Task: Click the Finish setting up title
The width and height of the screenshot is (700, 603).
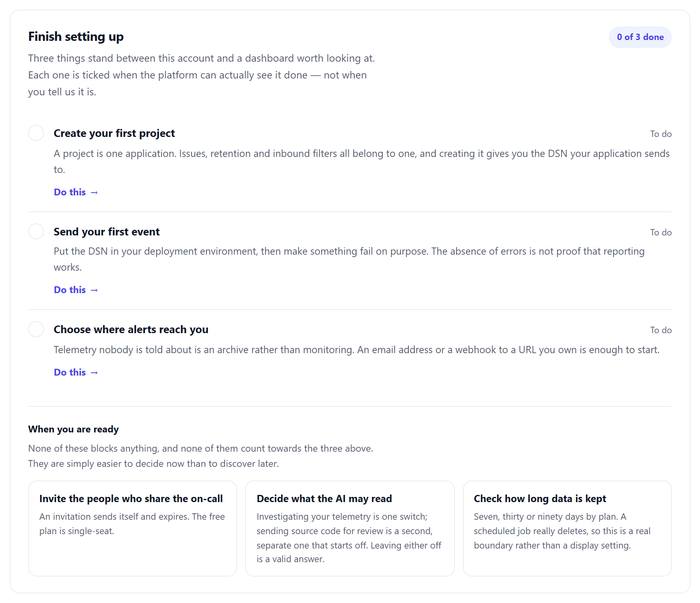Action: pyautogui.click(x=76, y=36)
